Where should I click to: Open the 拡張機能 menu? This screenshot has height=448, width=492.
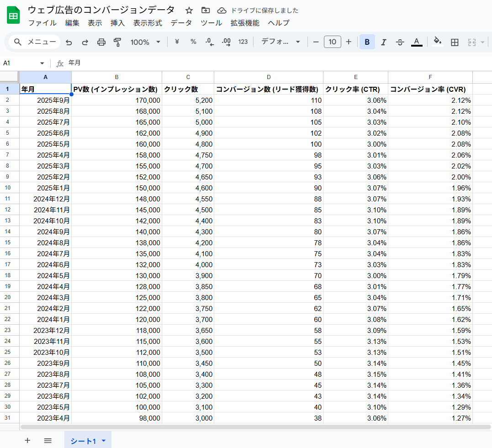[245, 23]
